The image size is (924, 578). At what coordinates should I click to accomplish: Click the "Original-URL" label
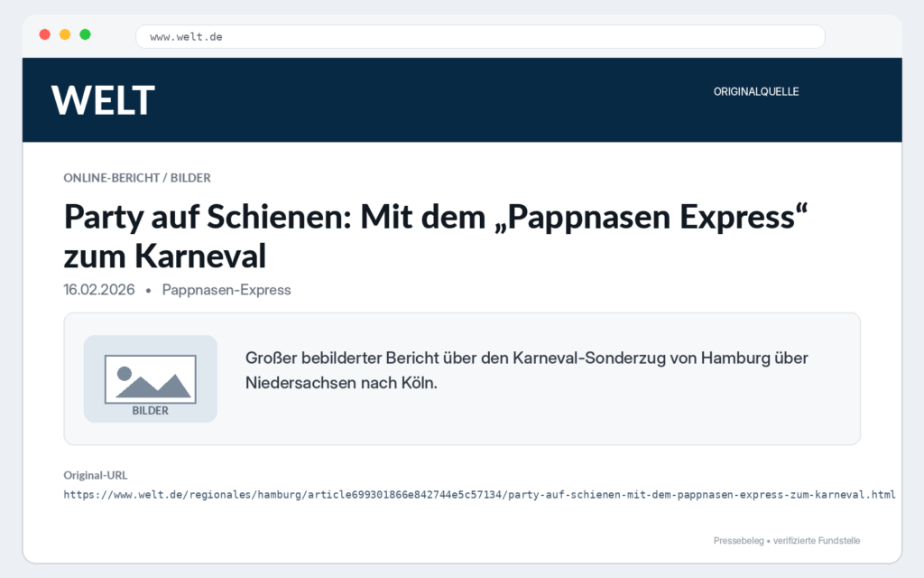tap(96, 475)
